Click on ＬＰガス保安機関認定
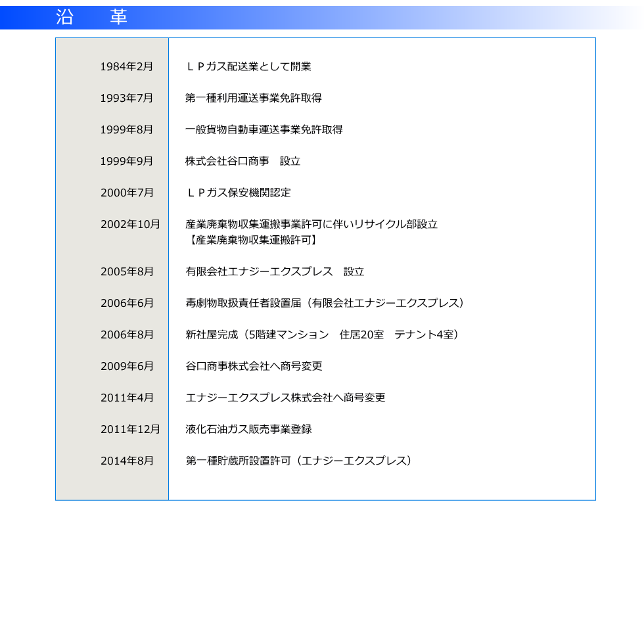644x644 pixels. (x=238, y=193)
